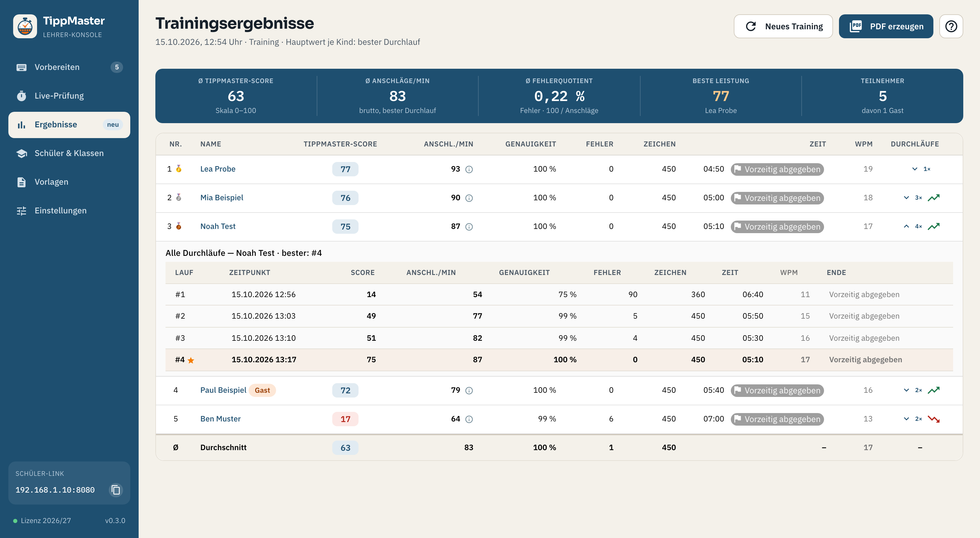Click info icon next to Paul Beispiel's 79
Viewport: 980px width, 538px height.
[x=469, y=390]
